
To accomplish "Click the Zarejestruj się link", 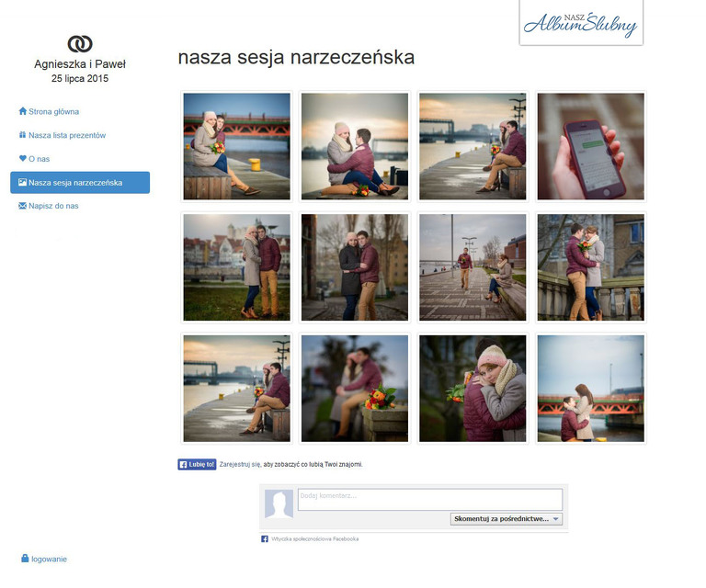I will tap(240, 464).
